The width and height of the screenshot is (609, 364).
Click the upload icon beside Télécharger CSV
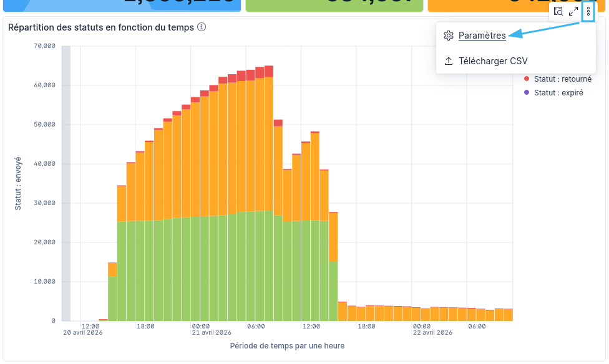(x=449, y=61)
